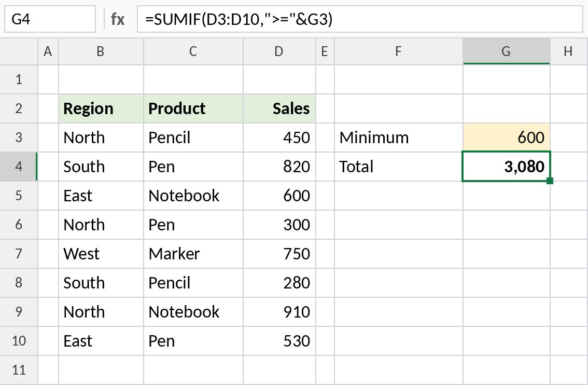This screenshot has width=588, height=385.
Task: Click the Name Box showing G4
Action: (50, 19)
